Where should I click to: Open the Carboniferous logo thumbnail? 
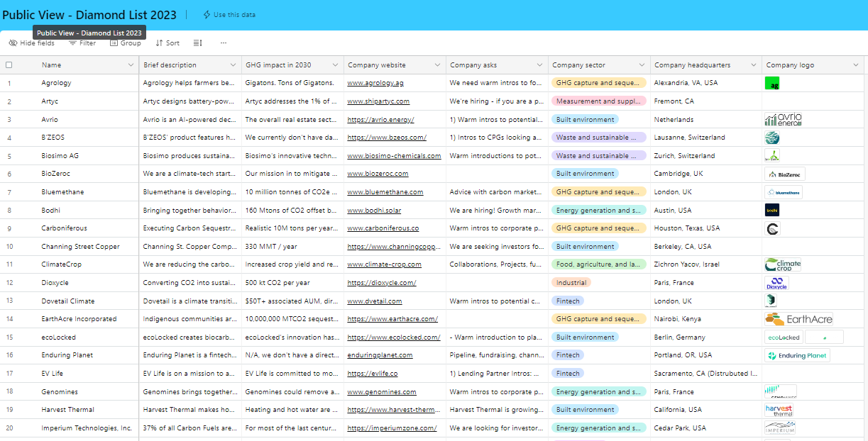pyautogui.click(x=773, y=228)
